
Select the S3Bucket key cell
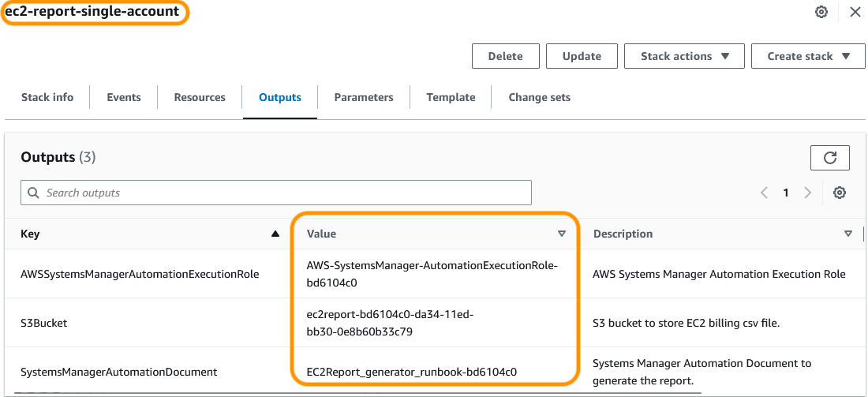click(x=43, y=323)
